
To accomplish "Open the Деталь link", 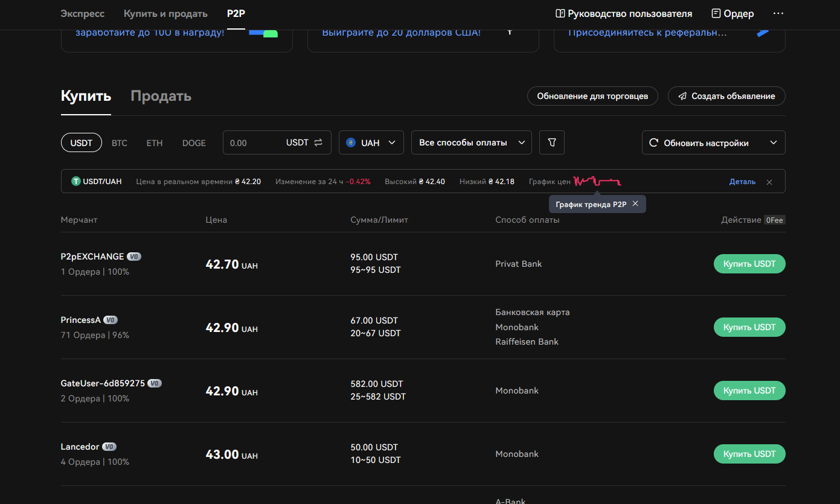I will (742, 182).
